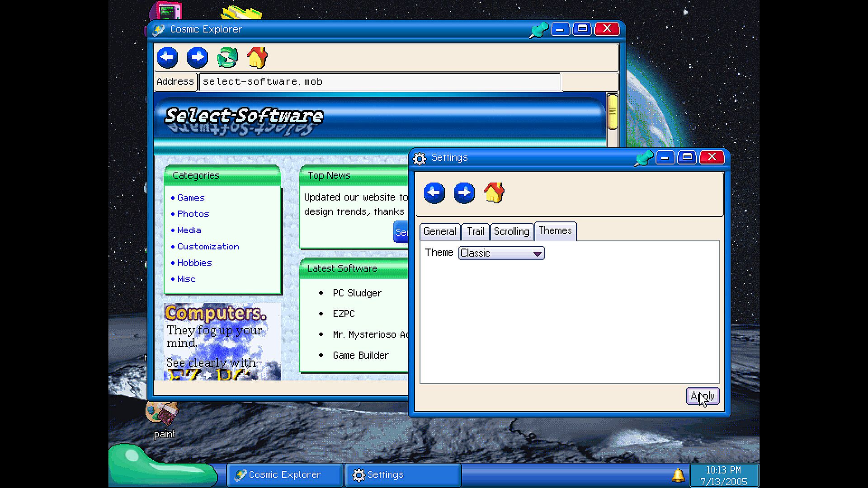Click the house icon in Settings
Screen dimensions: 868x488
494,193
